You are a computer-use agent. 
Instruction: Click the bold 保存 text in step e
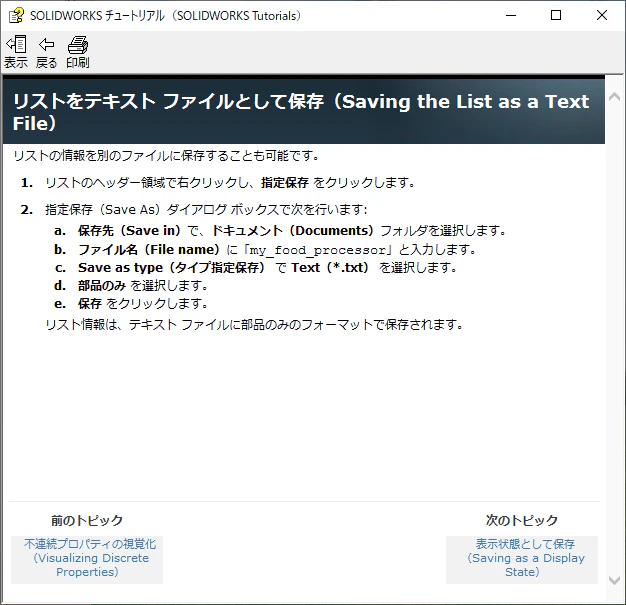pyautogui.click(x=90, y=304)
